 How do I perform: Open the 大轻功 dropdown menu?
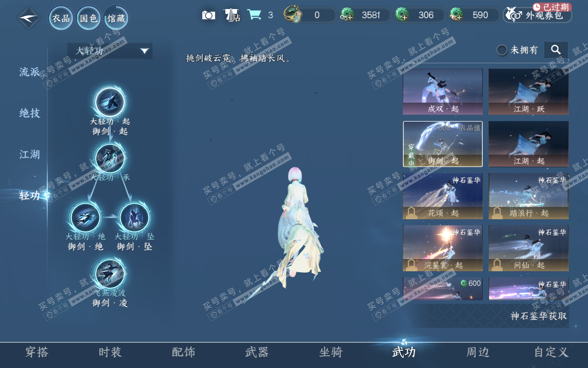110,51
